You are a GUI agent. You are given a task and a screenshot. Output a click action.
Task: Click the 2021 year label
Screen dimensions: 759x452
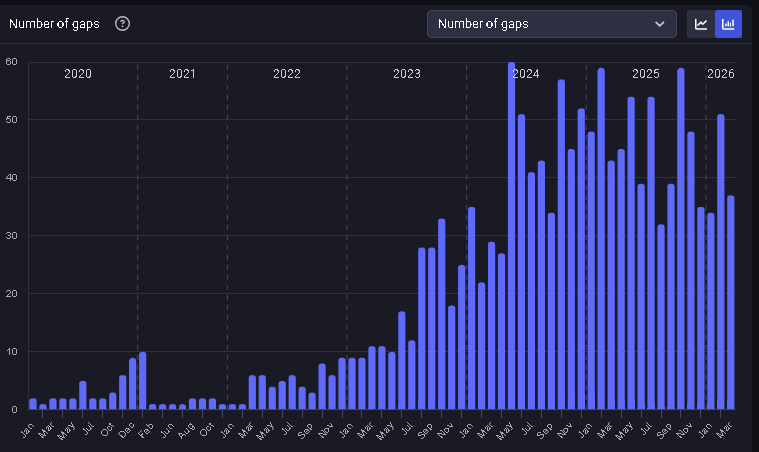coord(182,74)
